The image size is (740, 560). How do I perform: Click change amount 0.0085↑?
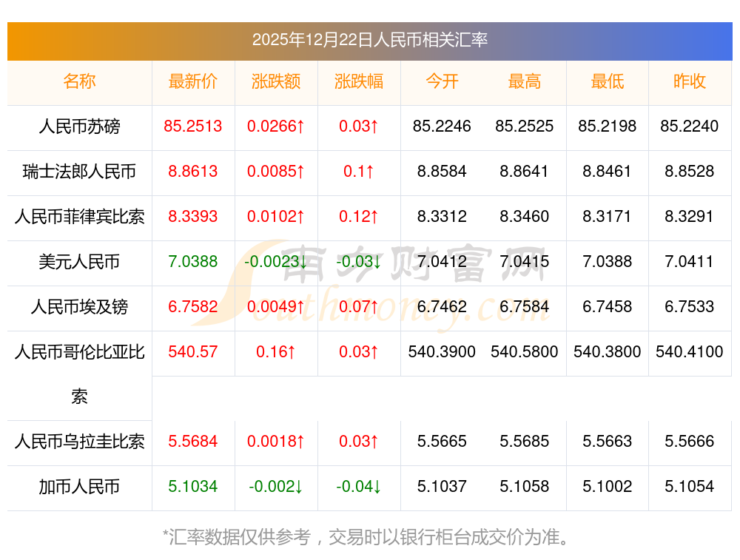tap(276, 171)
